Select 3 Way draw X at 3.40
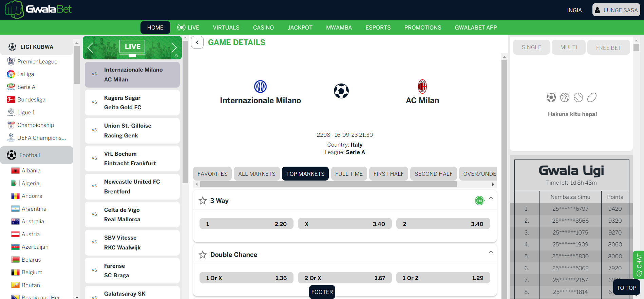644x299 pixels. tap(345, 224)
